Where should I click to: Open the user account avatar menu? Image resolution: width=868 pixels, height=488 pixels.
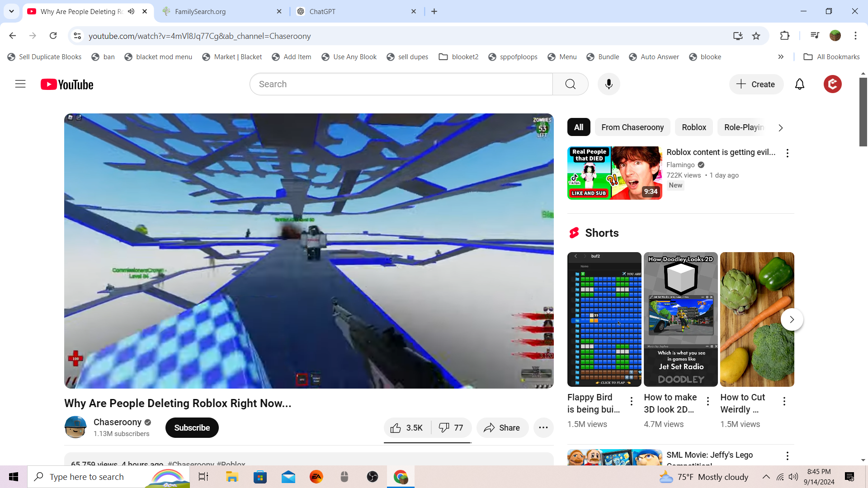click(x=832, y=84)
